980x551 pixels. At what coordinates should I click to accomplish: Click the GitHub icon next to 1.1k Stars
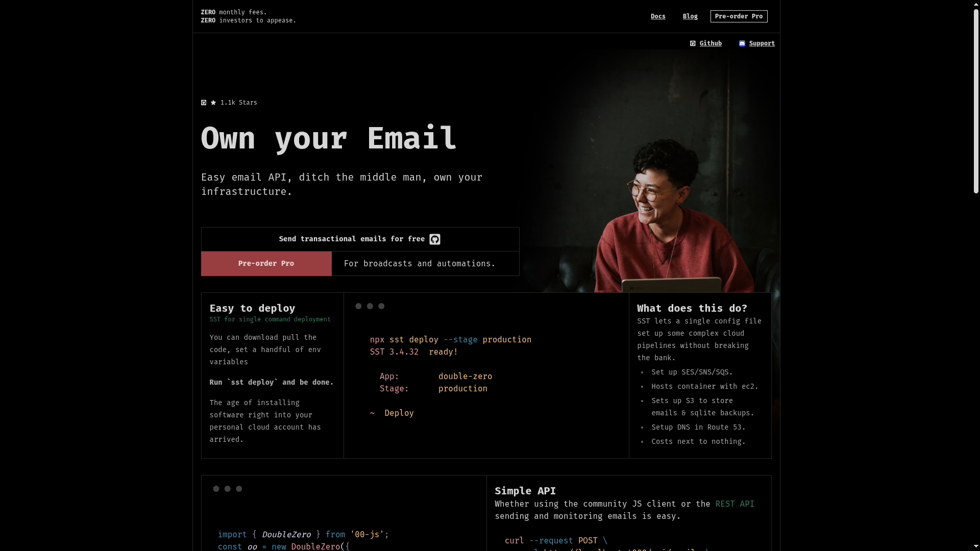[204, 103]
